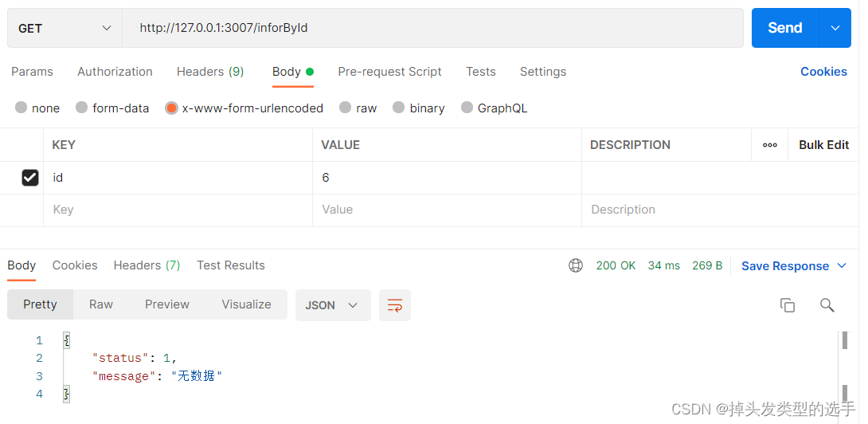Image resolution: width=868 pixels, height=424 pixels.
Task: Copy response with the copy icon
Action: 788,304
